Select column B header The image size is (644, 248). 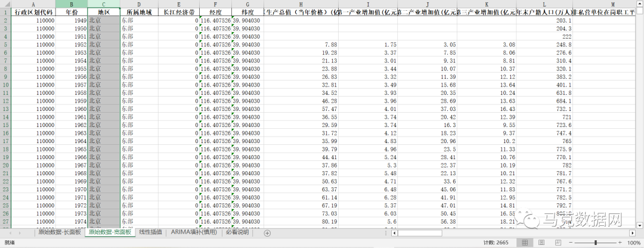click(x=72, y=4)
